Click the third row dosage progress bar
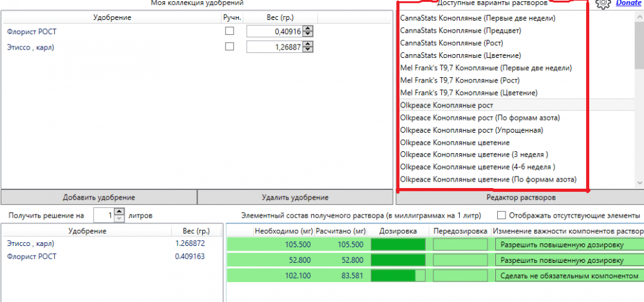Screen dimensions: 644x302 [x=399, y=276]
